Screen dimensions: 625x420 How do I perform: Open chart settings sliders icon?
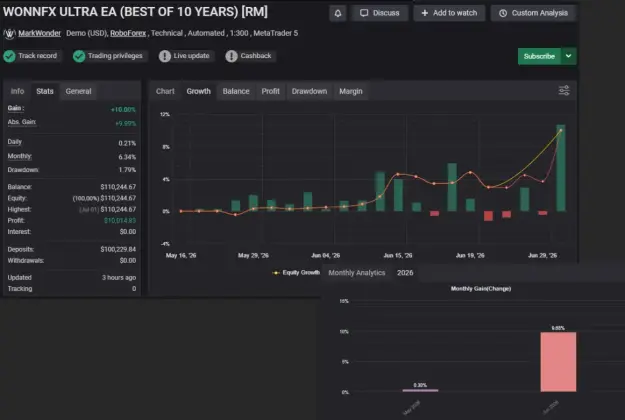click(564, 91)
